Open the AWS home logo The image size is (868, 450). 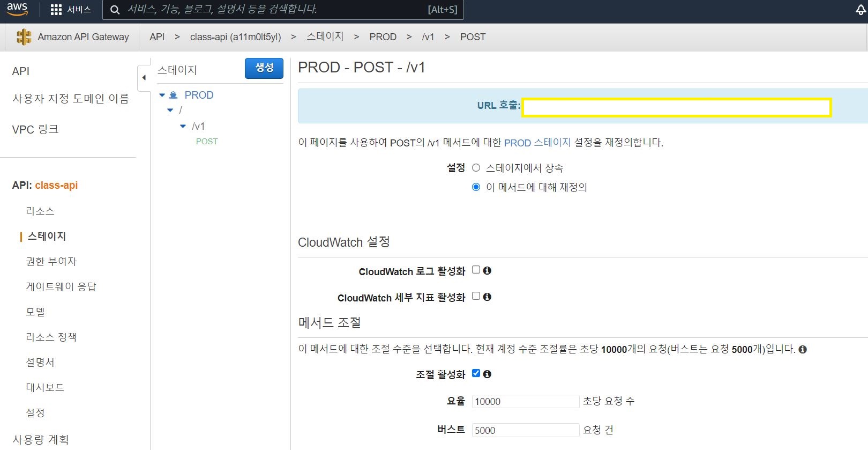click(17, 9)
